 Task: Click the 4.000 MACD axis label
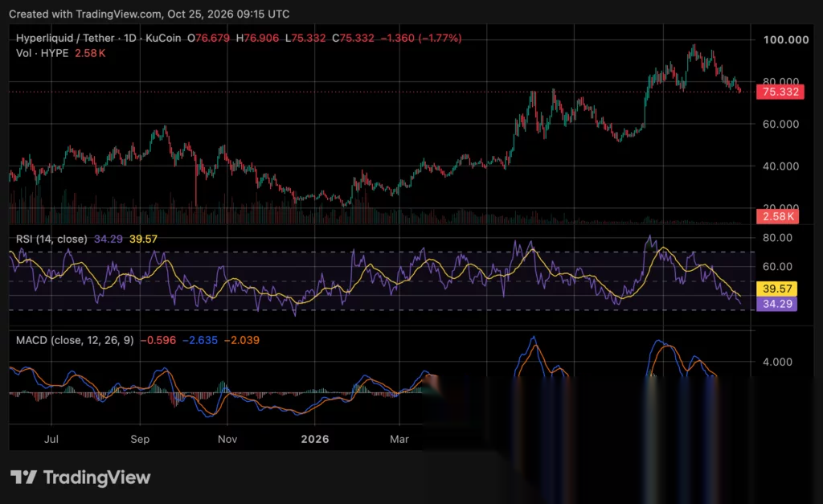pos(777,362)
